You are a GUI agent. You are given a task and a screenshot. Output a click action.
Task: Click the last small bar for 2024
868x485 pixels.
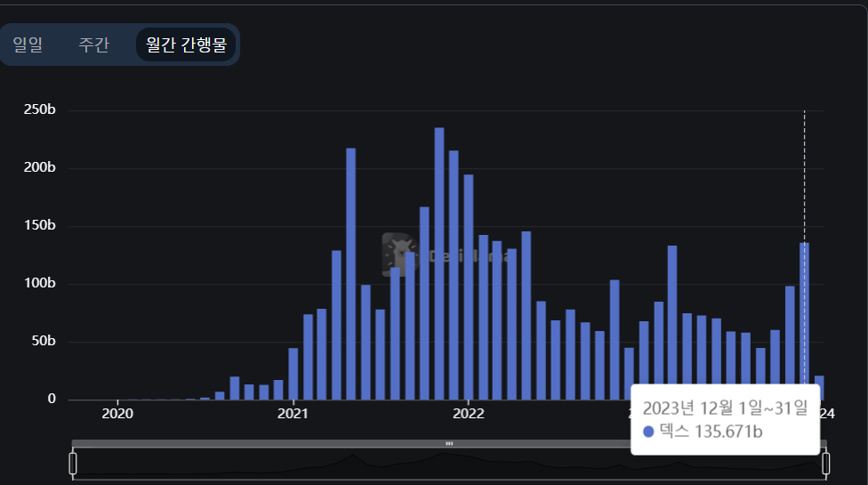coord(819,388)
